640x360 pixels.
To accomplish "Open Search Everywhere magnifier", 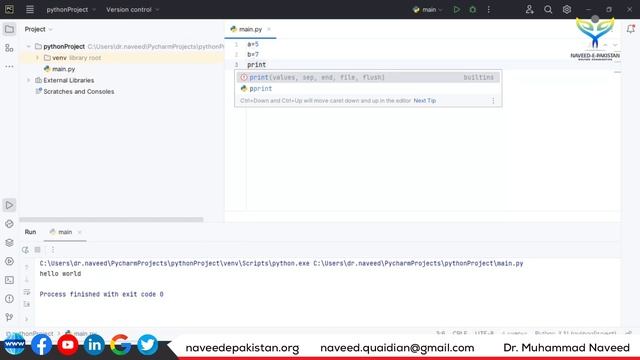I will tap(548, 9).
